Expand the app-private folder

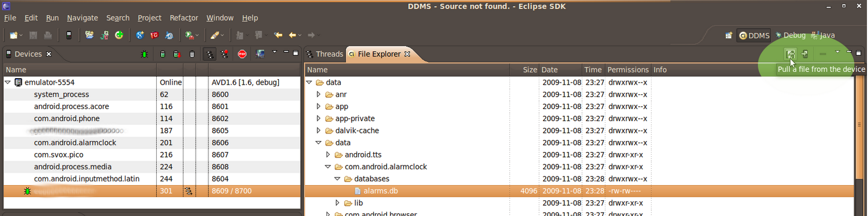click(318, 118)
